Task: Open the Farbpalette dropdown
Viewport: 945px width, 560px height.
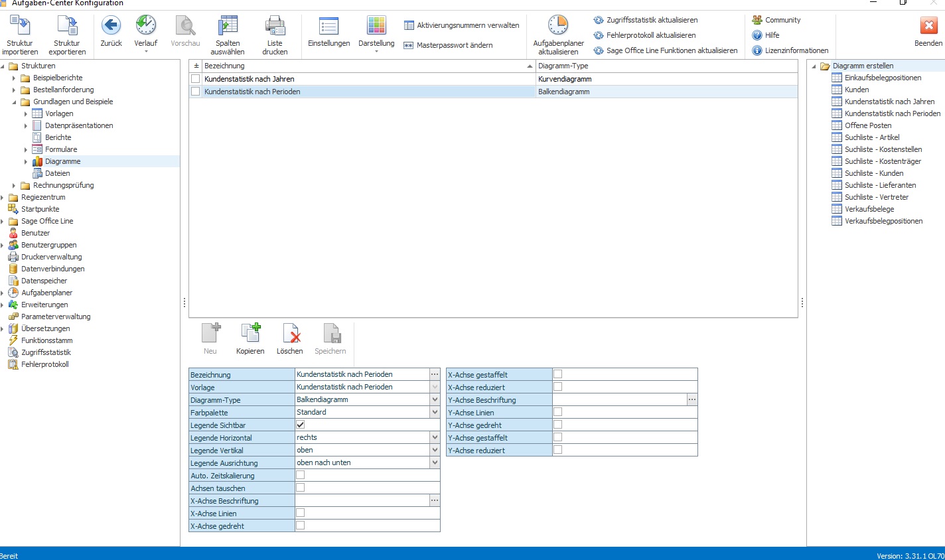Action: tap(435, 412)
